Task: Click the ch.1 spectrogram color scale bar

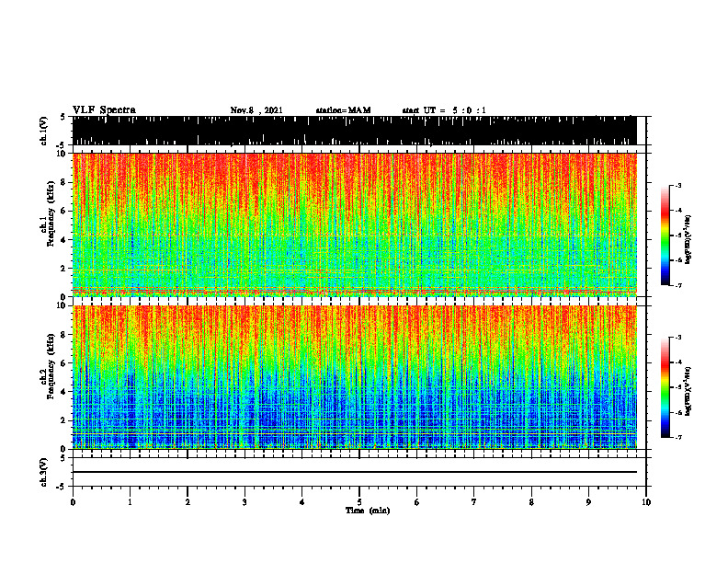Action: 665,236
